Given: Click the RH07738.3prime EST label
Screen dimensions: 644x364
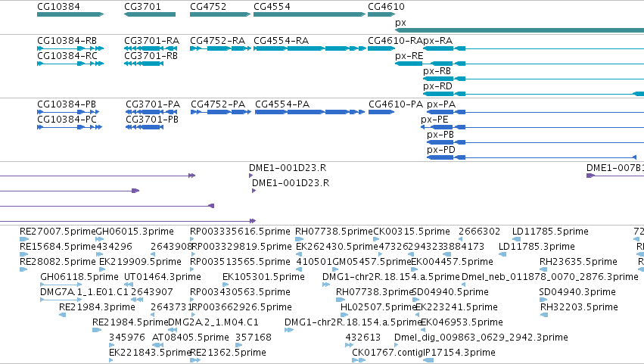Looking at the screenshot, I should point(375,292).
